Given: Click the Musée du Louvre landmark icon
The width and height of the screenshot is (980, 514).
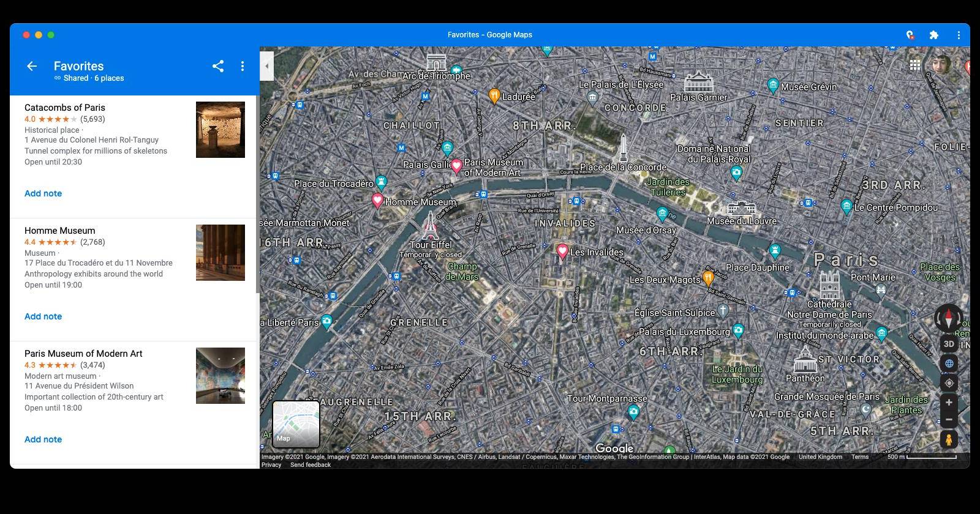Looking at the screenshot, I should tap(742, 207).
